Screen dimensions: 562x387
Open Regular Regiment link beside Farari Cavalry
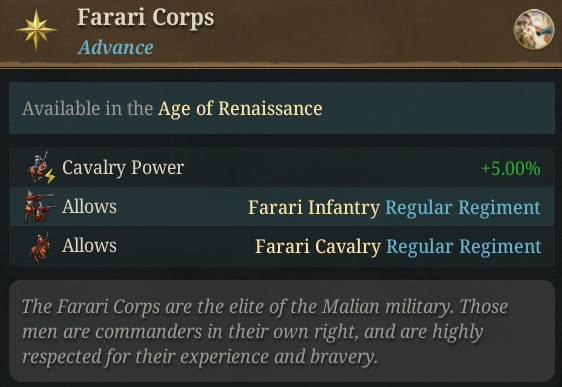pyautogui.click(x=463, y=247)
